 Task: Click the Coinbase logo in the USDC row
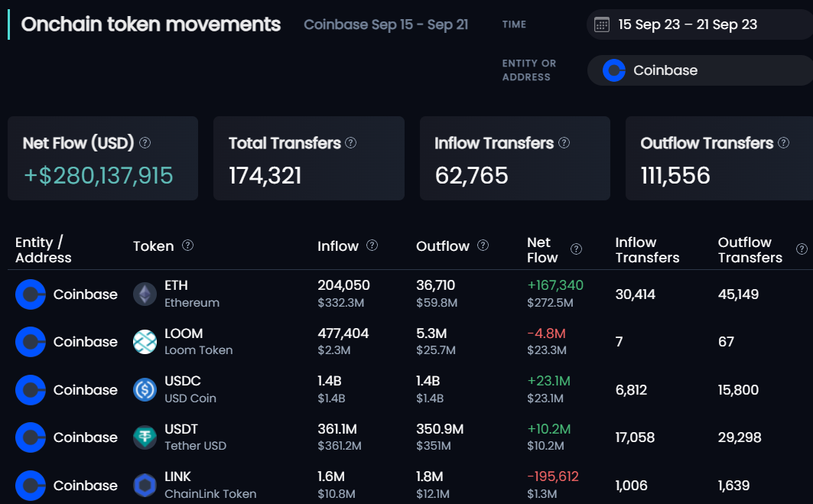[31, 390]
